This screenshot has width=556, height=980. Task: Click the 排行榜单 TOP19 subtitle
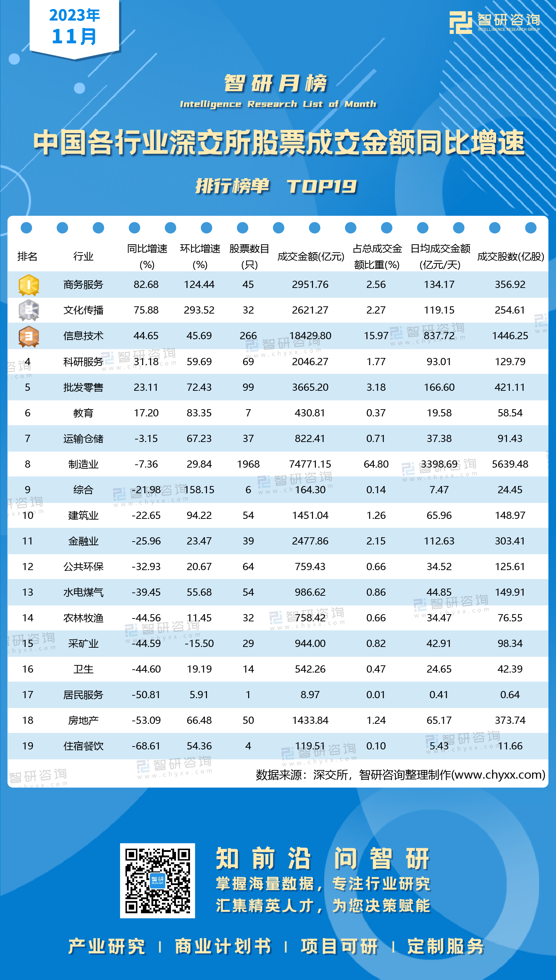tap(276, 186)
